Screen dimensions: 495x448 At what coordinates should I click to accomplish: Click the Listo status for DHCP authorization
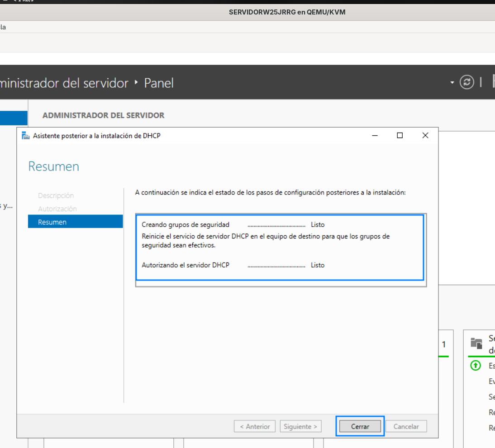click(x=318, y=265)
